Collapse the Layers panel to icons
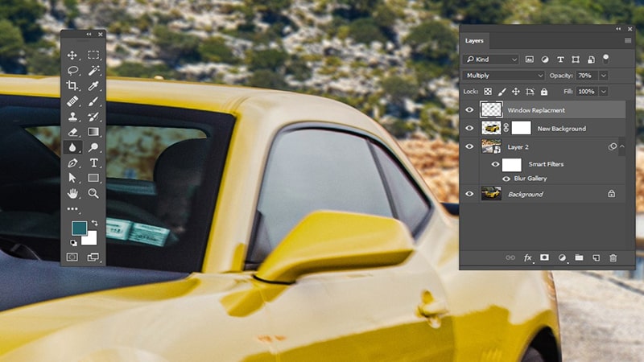 (618, 29)
